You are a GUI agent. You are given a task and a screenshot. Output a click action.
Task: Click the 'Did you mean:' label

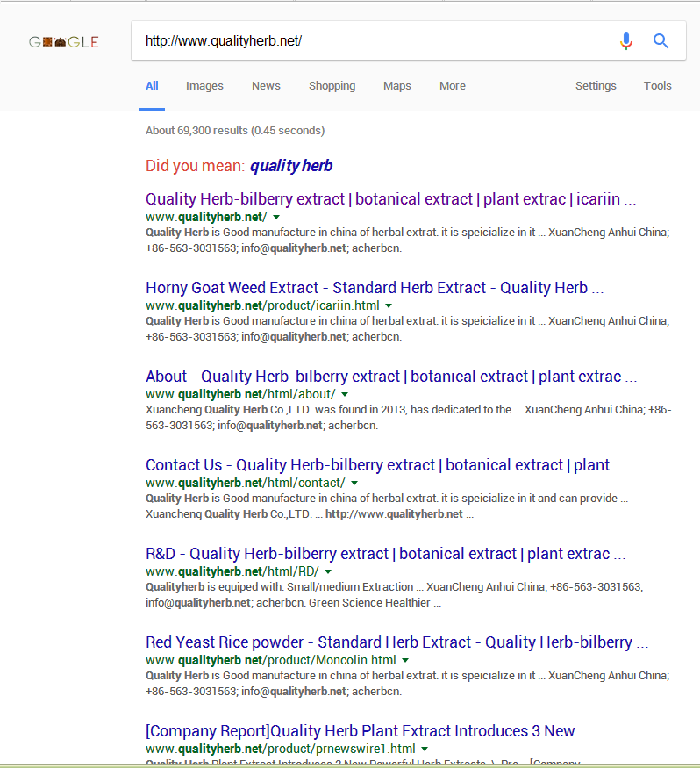click(x=195, y=166)
